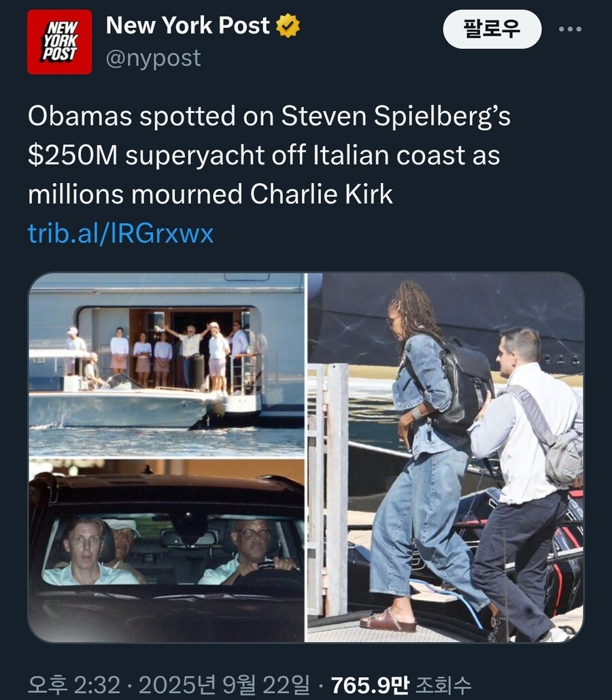
Task: Click the date 2025년 9월 22일
Action: [224, 684]
